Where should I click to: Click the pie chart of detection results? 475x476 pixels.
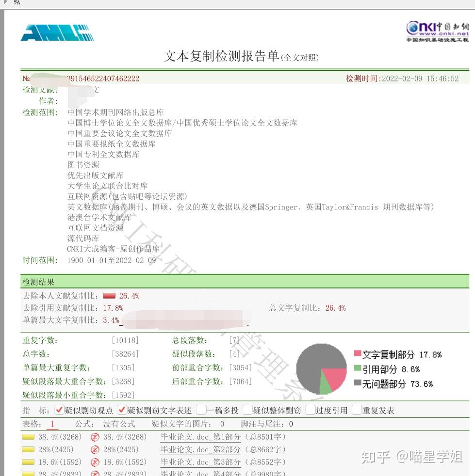pyautogui.click(x=322, y=369)
